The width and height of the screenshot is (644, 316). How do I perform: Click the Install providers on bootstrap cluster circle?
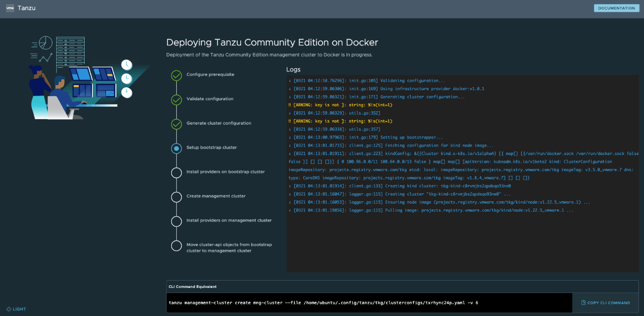pyautogui.click(x=177, y=173)
